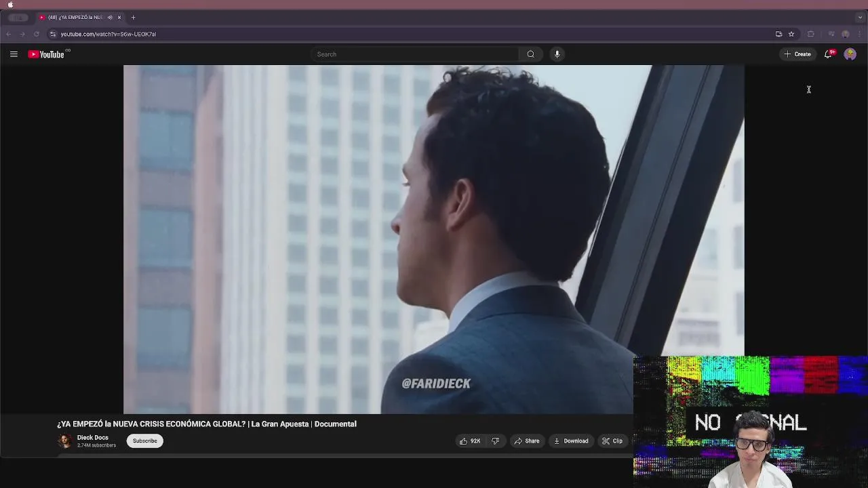Viewport: 868px width, 488px height.
Task: Open the YouTube hamburger guide menu
Action: tap(14, 54)
